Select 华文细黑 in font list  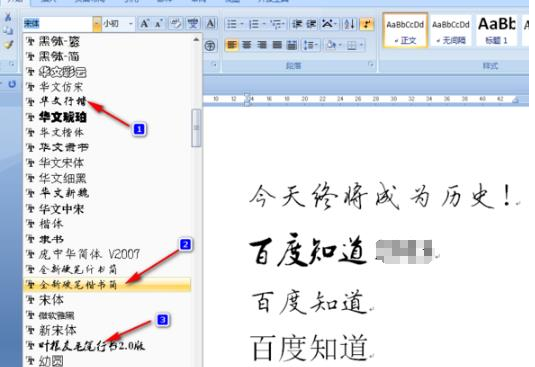point(107,178)
